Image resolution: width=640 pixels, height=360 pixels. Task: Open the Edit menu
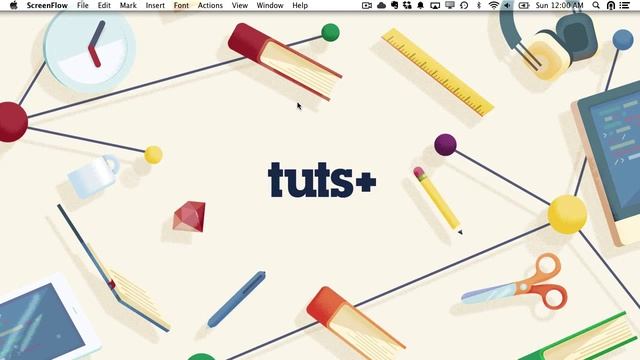(104, 5)
